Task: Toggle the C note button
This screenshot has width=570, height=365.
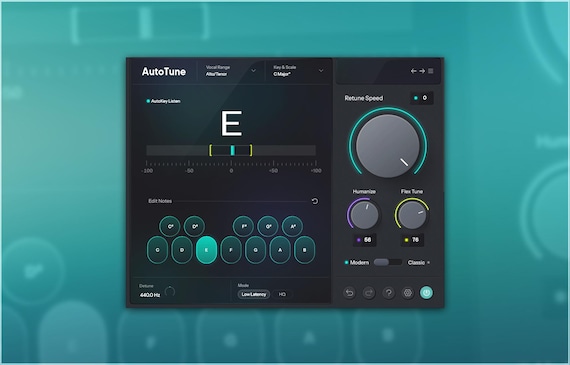Action: (x=157, y=250)
